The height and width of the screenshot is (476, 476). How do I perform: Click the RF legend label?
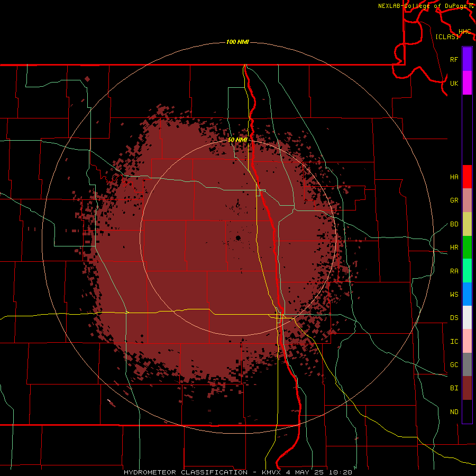pos(454,59)
